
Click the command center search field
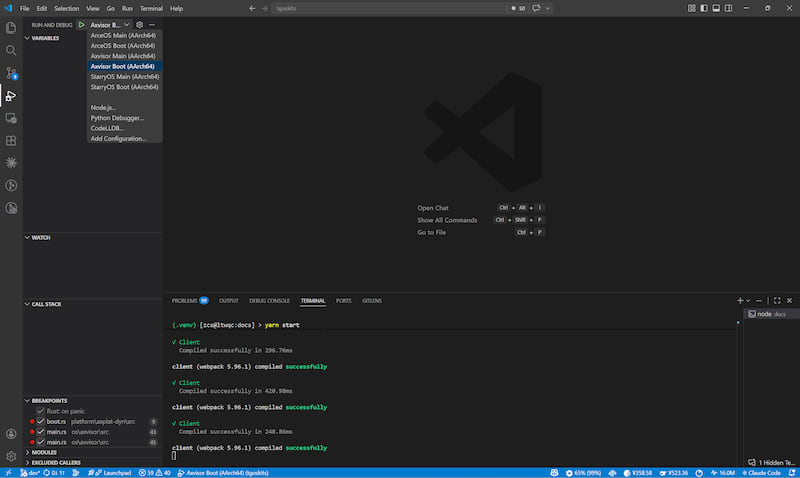pos(389,8)
